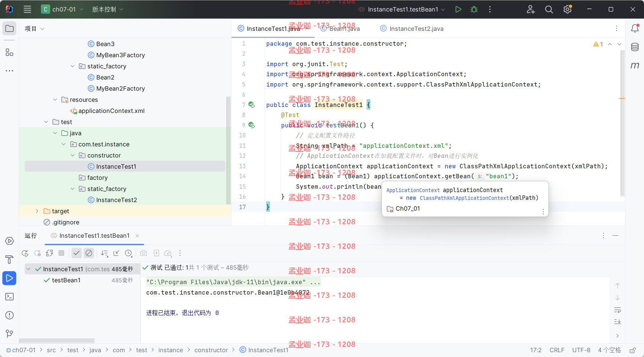Open the sort test results options
644x357 pixels.
104,253
